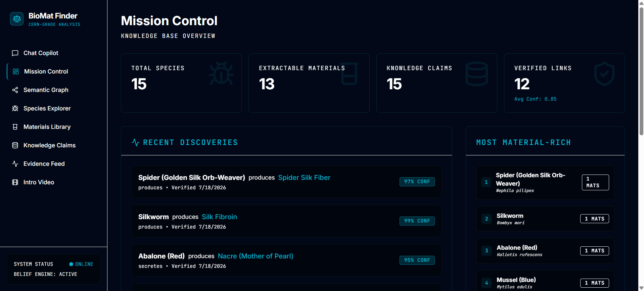Open the Intro Video sidebar item
644x291 pixels.
click(x=54, y=182)
